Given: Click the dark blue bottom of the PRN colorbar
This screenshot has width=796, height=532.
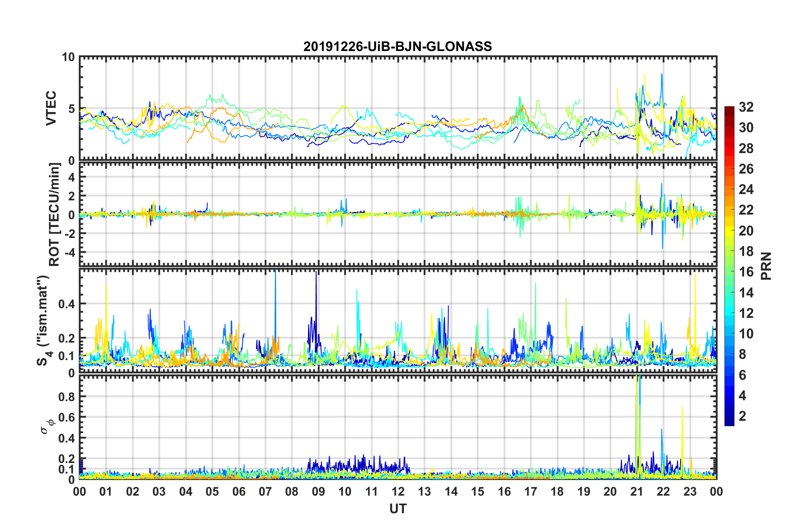Looking at the screenshot, I should click(729, 422).
